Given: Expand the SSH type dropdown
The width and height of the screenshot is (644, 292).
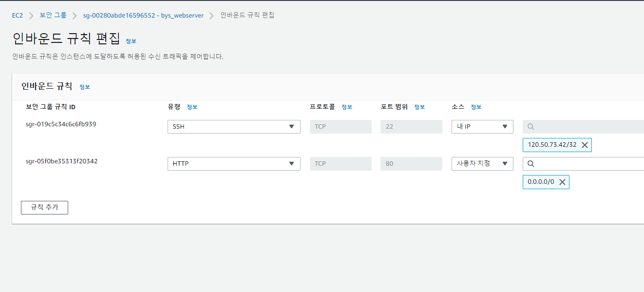Looking at the screenshot, I should 234,127.
